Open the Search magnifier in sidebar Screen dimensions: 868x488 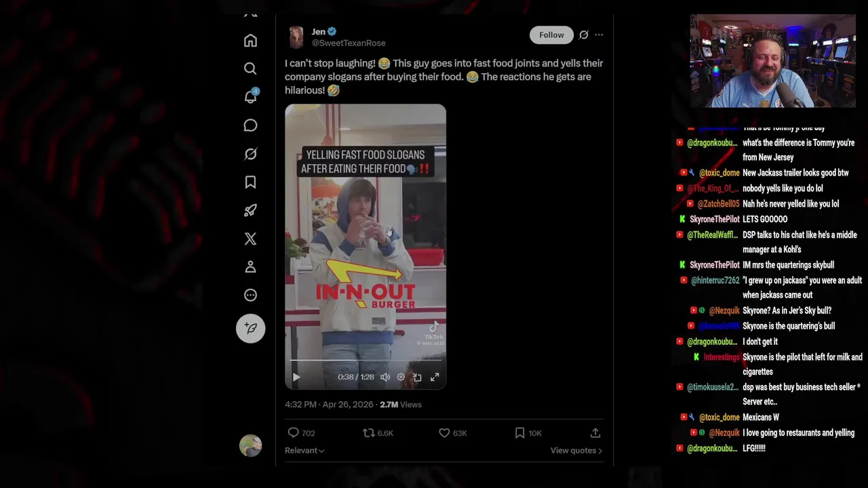(x=250, y=68)
